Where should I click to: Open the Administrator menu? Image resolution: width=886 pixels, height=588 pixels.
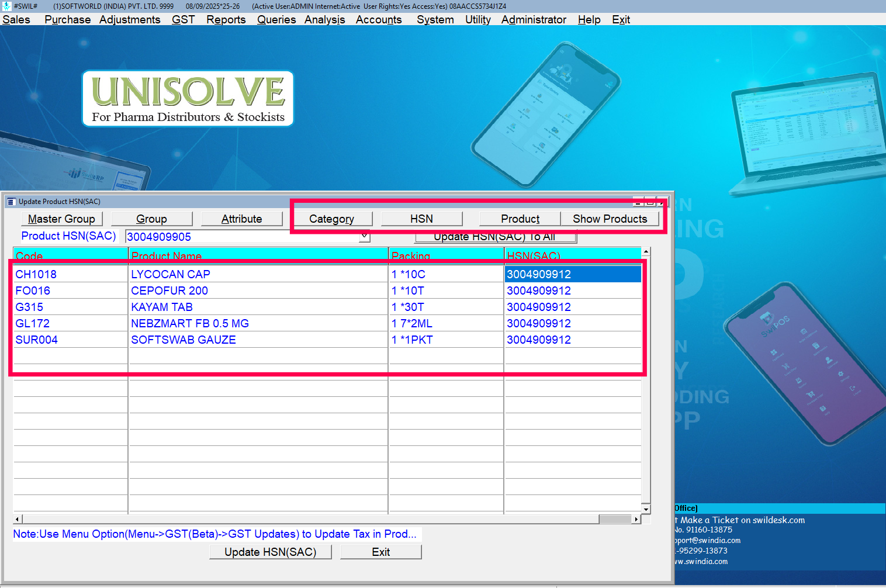tap(534, 19)
